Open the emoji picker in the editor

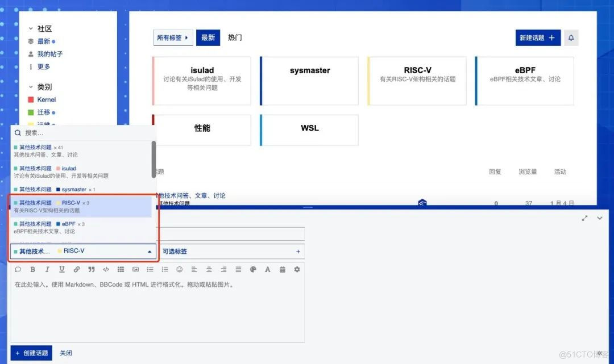tap(180, 270)
